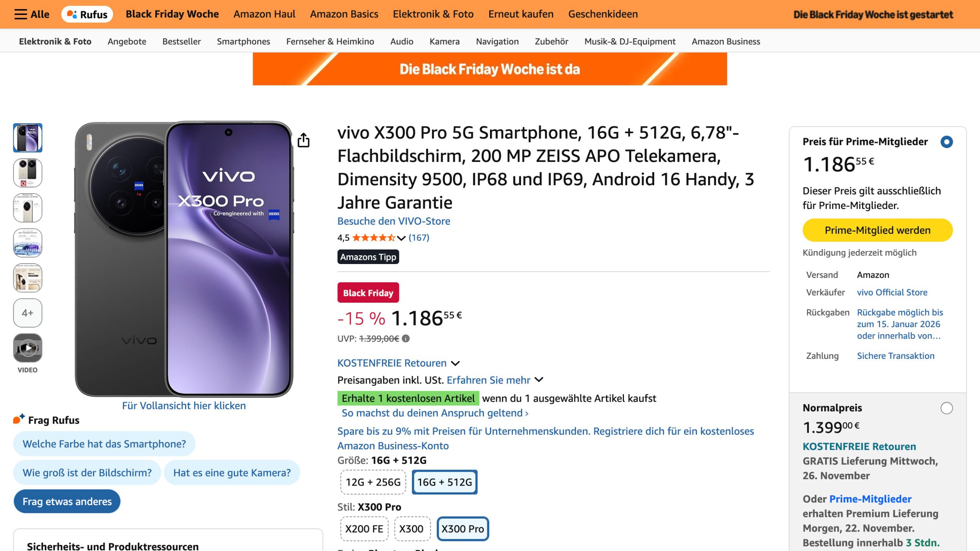Image resolution: width=980 pixels, height=551 pixels.
Task: Click the Prime-Mitglied werden button
Action: [x=877, y=230]
